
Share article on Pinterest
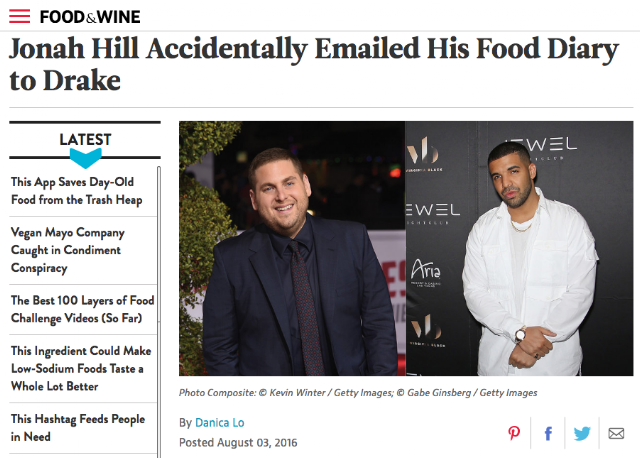514,433
